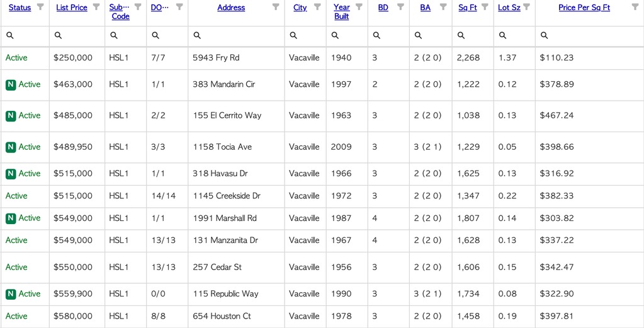Sort by Price Per Sq Ft header
Viewport: 644px width, 328px height.
click(584, 8)
